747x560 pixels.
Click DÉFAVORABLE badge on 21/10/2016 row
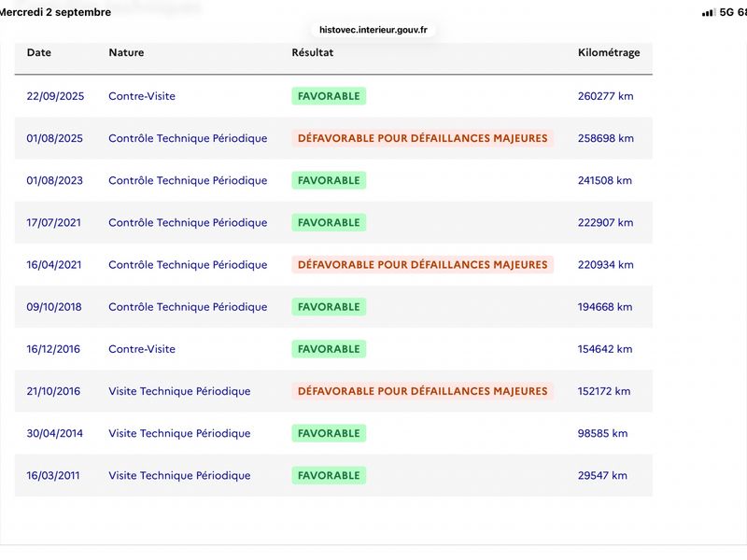[x=423, y=391]
